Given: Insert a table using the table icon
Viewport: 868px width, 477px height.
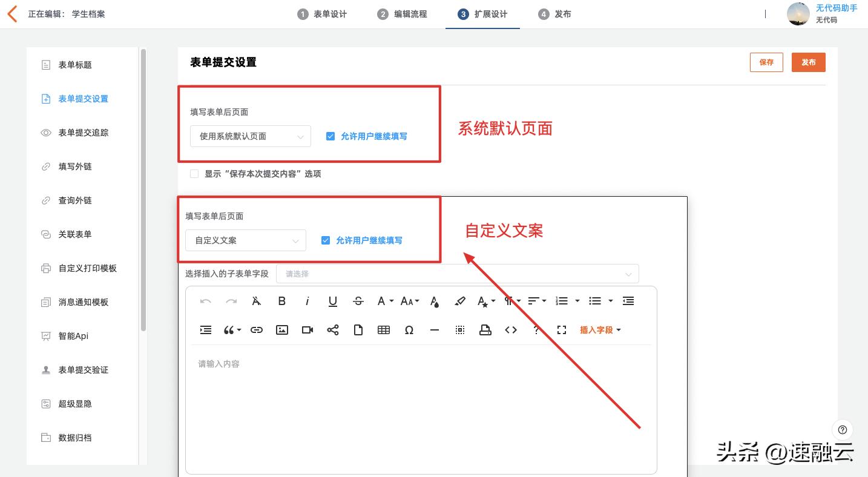Looking at the screenshot, I should [383, 330].
